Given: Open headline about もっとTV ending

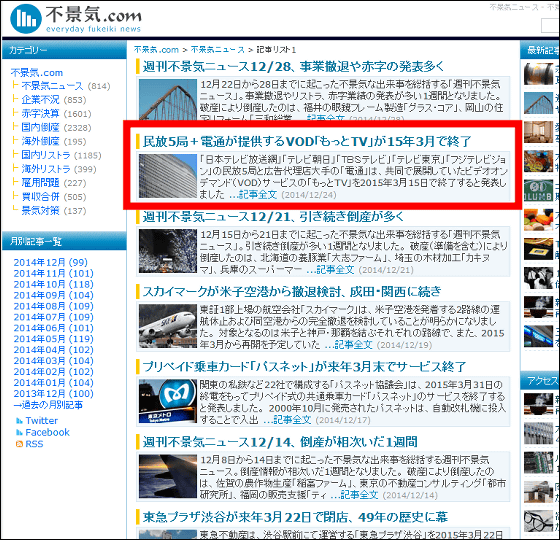Looking at the screenshot, I should (x=307, y=141).
